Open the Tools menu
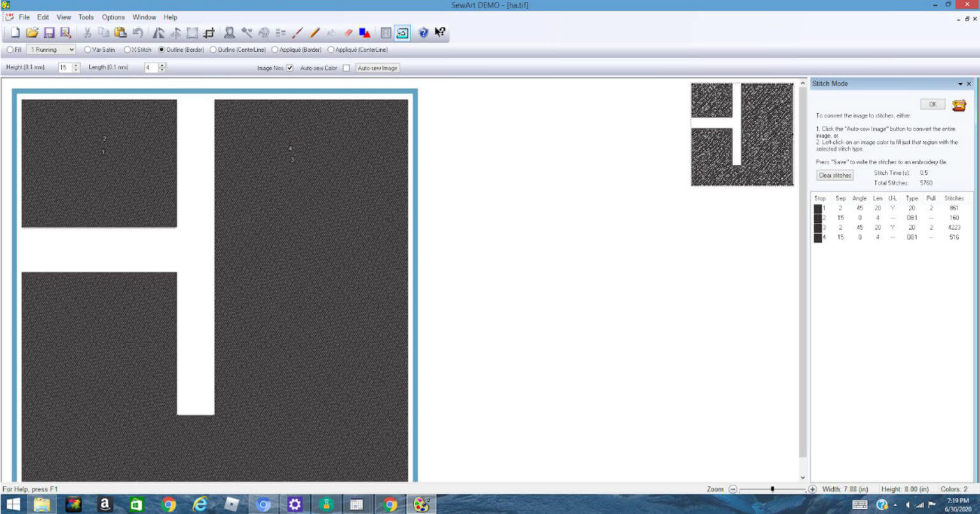 (86, 17)
